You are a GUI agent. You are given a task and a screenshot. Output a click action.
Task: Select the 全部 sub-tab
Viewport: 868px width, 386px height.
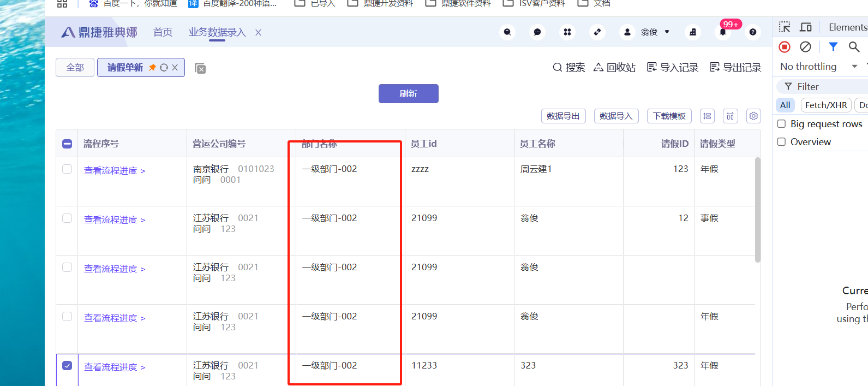(x=75, y=68)
